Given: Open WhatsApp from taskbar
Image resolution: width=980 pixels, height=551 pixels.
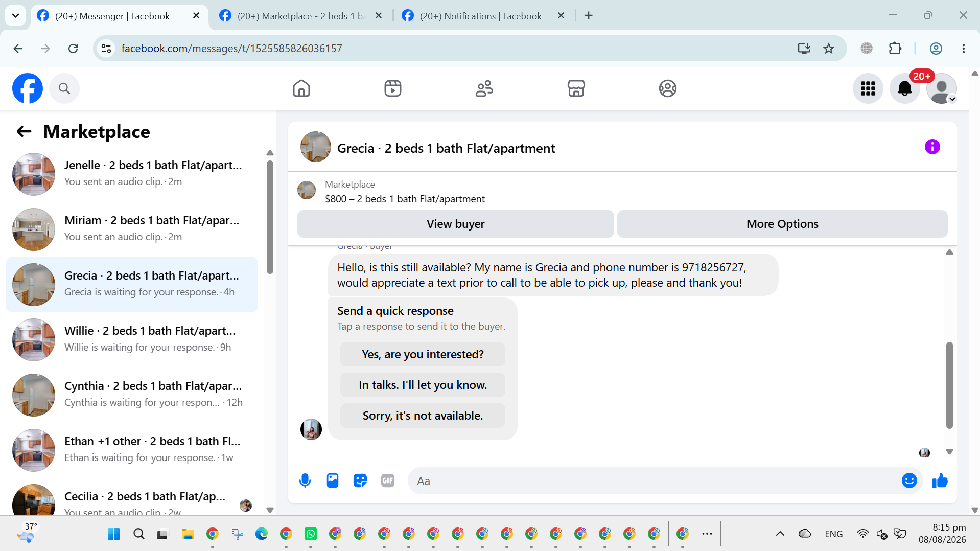Looking at the screenshot, I should tap(311, 534).
